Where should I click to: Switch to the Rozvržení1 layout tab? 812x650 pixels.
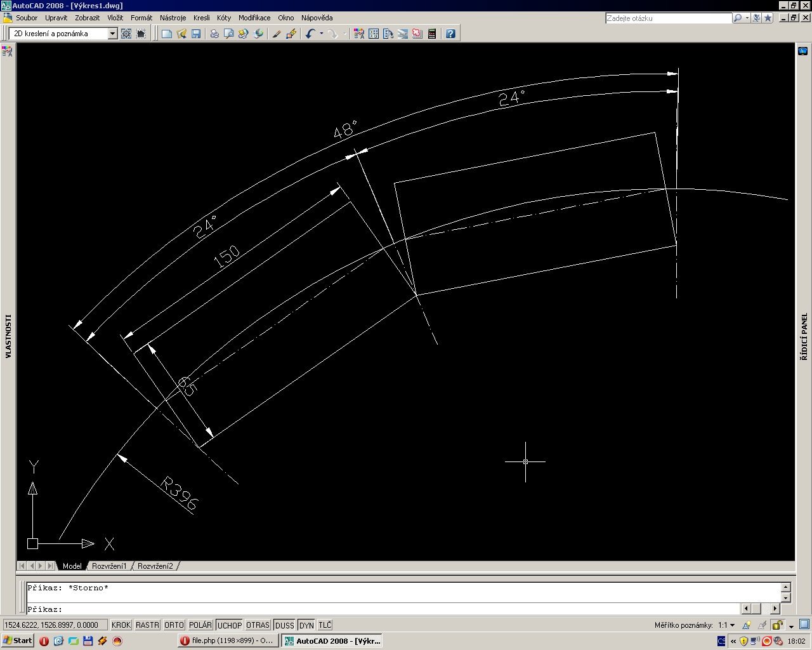[x=109, y=566]
